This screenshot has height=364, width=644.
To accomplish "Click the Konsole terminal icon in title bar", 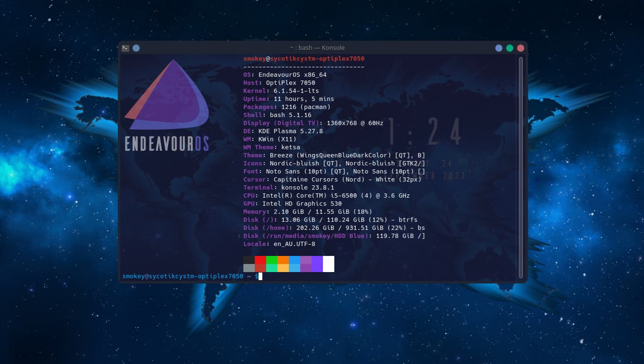I will click(x=125, y=48).
